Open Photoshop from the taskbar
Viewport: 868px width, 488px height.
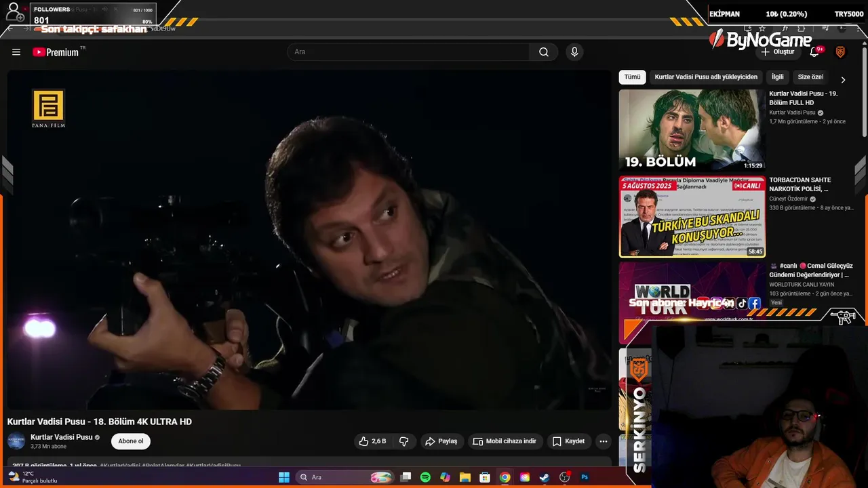[x=585, y=477]
